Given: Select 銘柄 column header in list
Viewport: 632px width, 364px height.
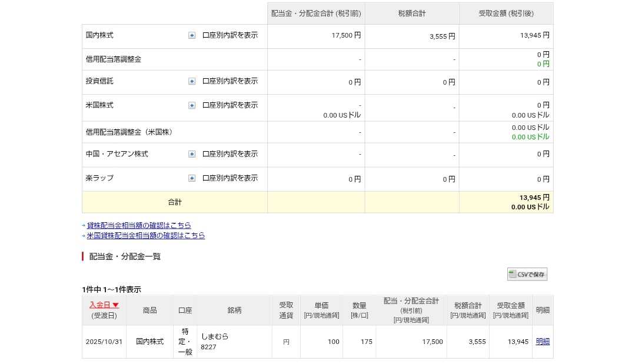Looking at the screenshot, I should [234, 310].
